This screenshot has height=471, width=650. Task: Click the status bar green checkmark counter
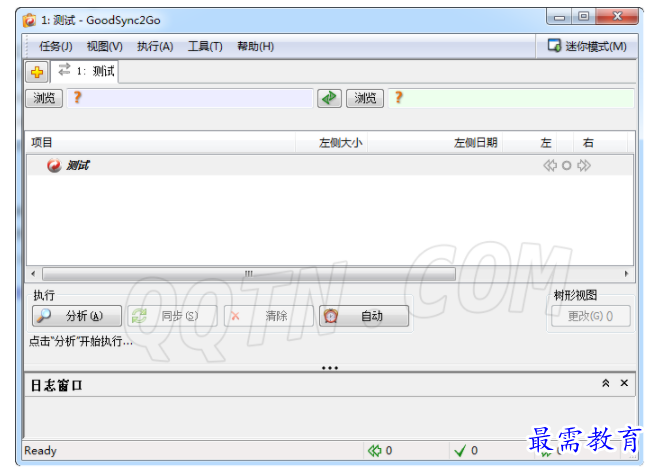460,450
